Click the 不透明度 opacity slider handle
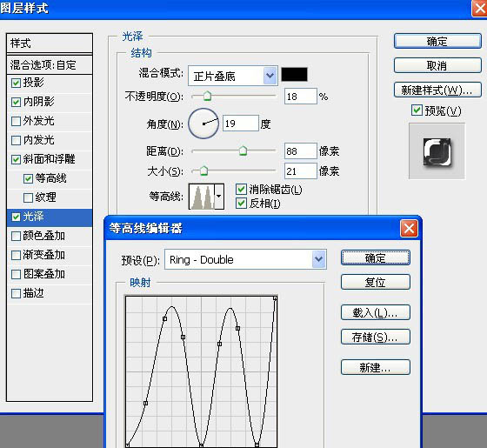487x448 pixels. [x=207, y=97]
